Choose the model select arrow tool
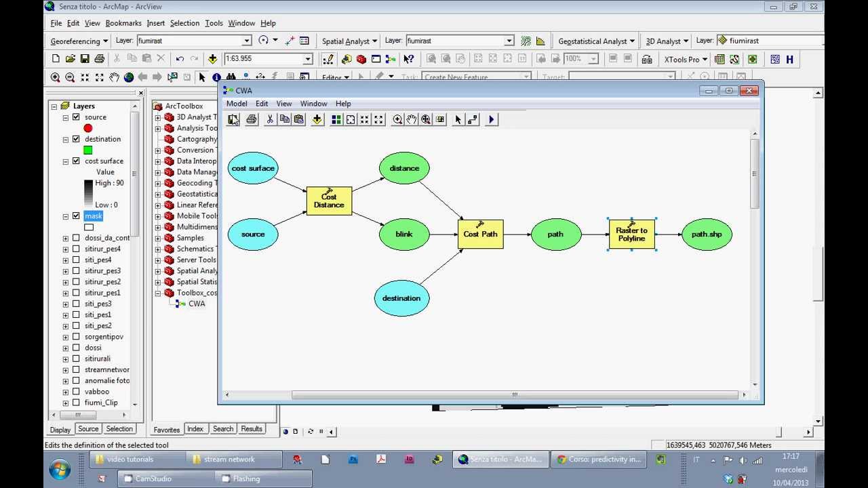868x488 pixels. coord(458,120)
